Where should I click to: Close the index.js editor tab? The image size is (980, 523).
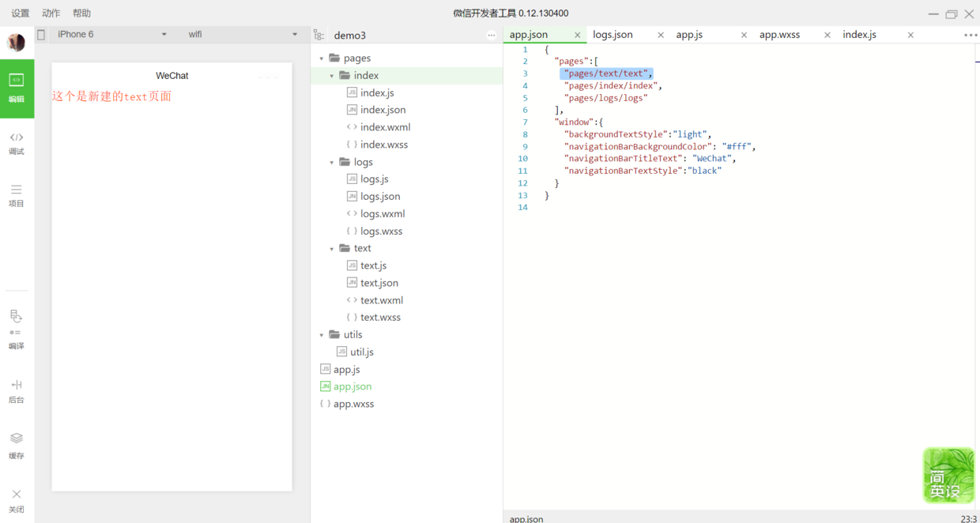910,35
